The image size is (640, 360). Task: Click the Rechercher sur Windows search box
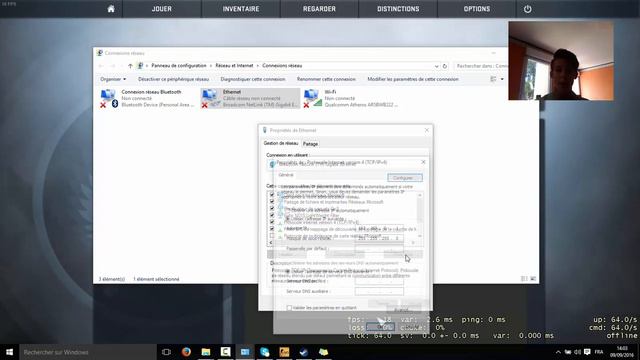(x=88, y=352)
